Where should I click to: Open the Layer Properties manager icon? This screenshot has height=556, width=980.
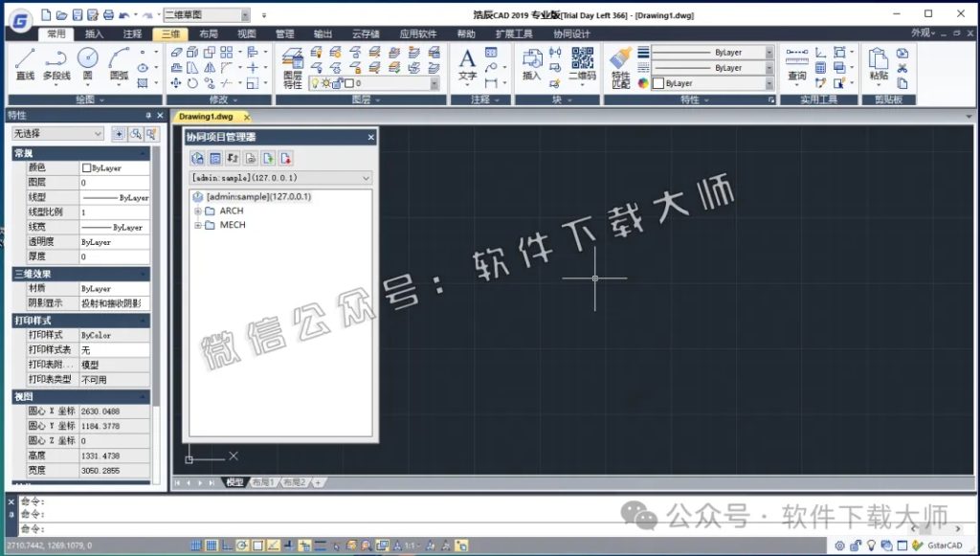click(x=291, y=60)
